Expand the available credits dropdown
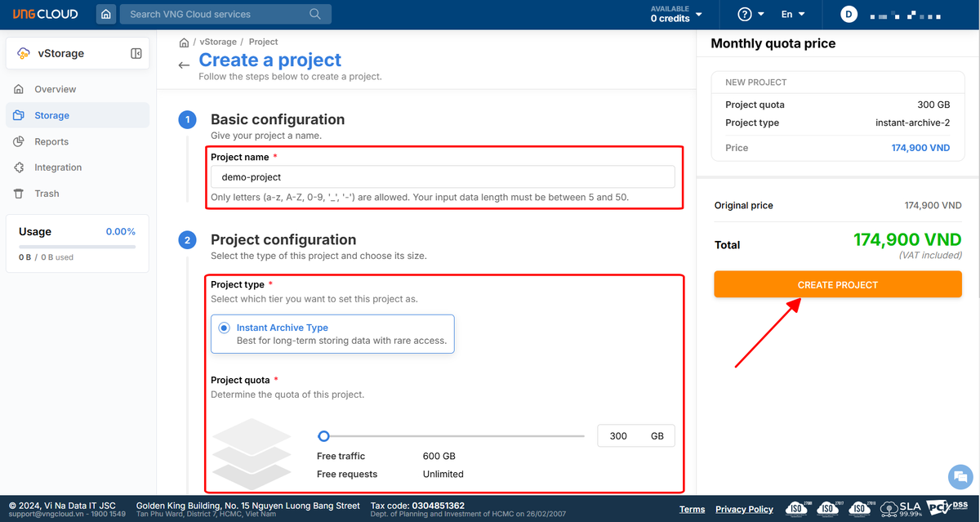Viewport: 980px width, 522px height. 676,14
